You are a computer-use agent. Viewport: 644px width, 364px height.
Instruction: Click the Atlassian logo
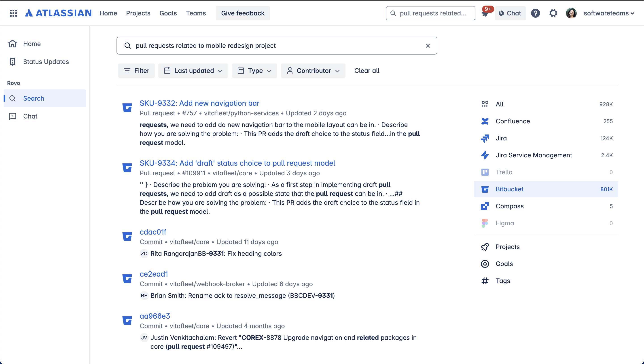pyautogui.click(x=58, y=13)
